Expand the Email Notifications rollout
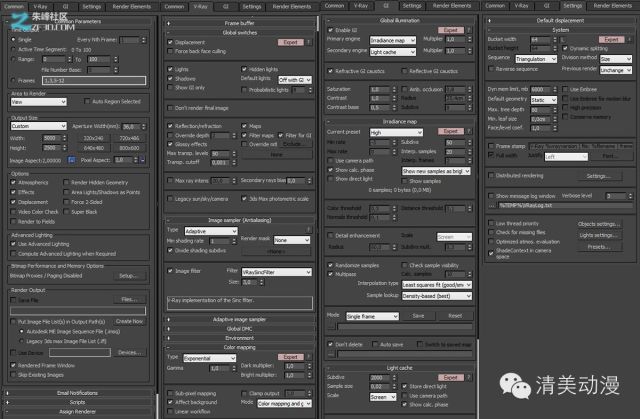The height and width of the screenshot is (419, 640). click(78, 393)
